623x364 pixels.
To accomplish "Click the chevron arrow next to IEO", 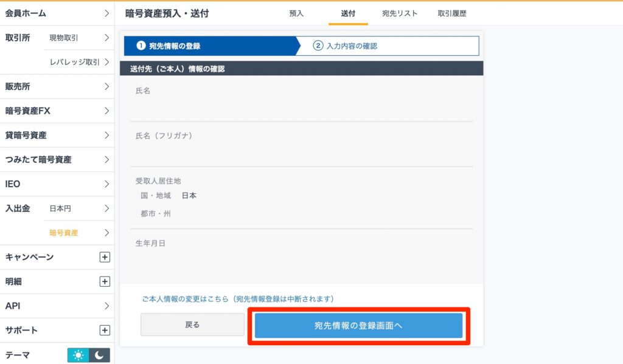I will click(105, 184).
